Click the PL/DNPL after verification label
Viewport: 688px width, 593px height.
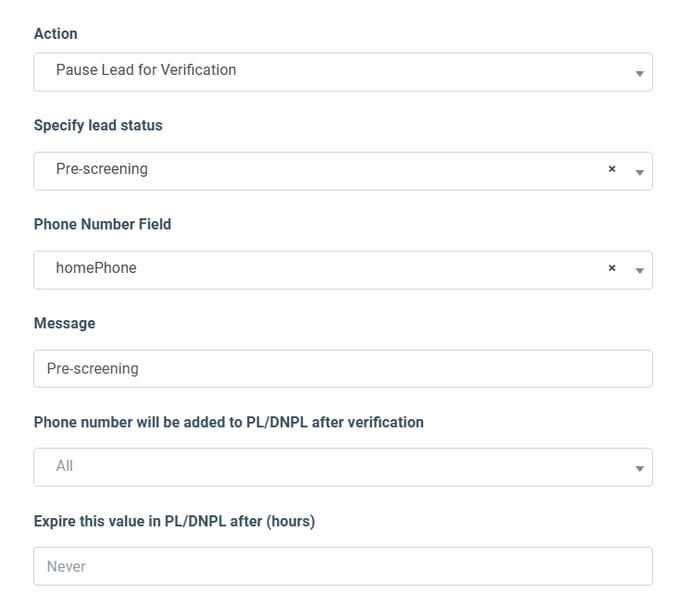[229, 422]
